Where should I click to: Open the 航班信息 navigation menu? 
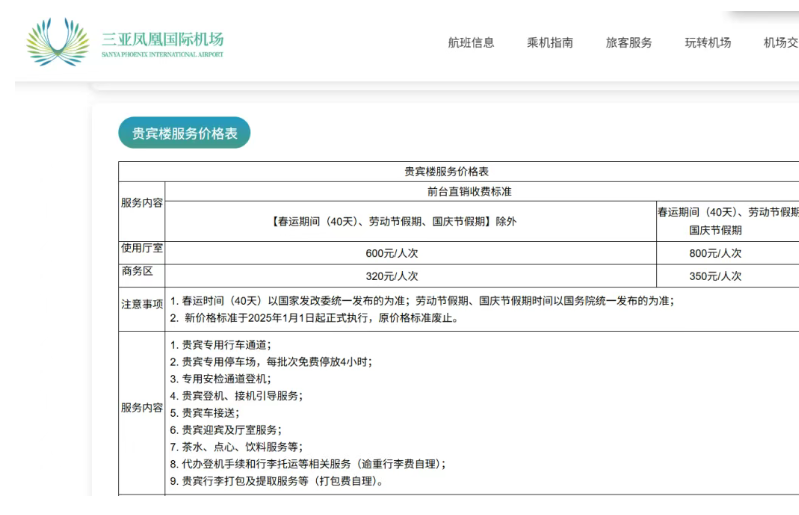[471, 43]
